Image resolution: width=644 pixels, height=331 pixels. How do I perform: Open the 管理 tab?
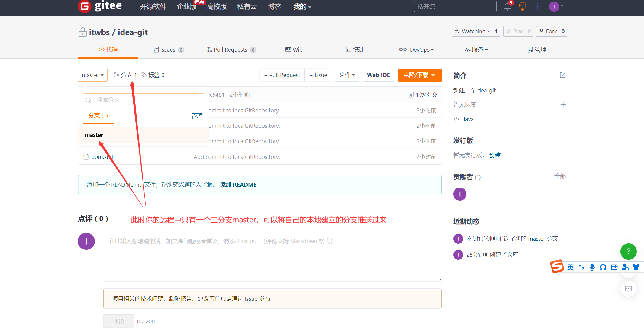tap(537, 50)
